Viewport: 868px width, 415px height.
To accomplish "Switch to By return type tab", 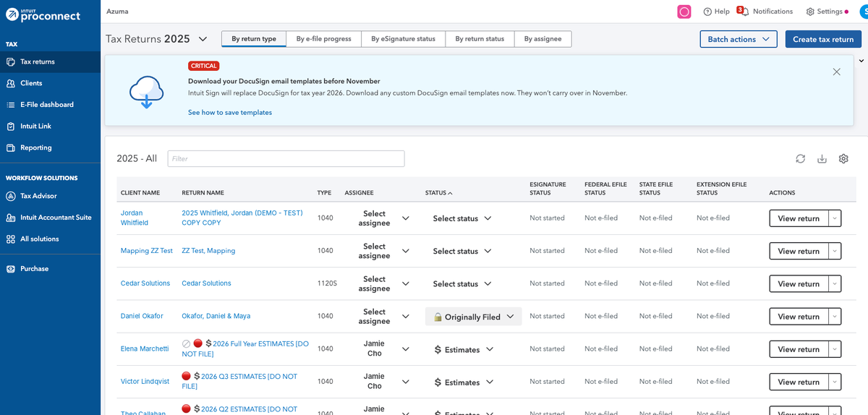I will 254,39.
